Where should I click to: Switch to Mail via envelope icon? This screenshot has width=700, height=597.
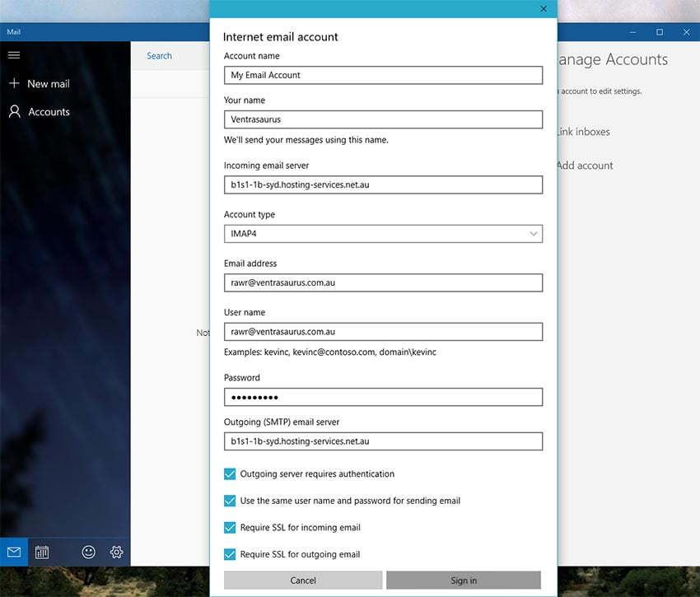coord(14,553)
